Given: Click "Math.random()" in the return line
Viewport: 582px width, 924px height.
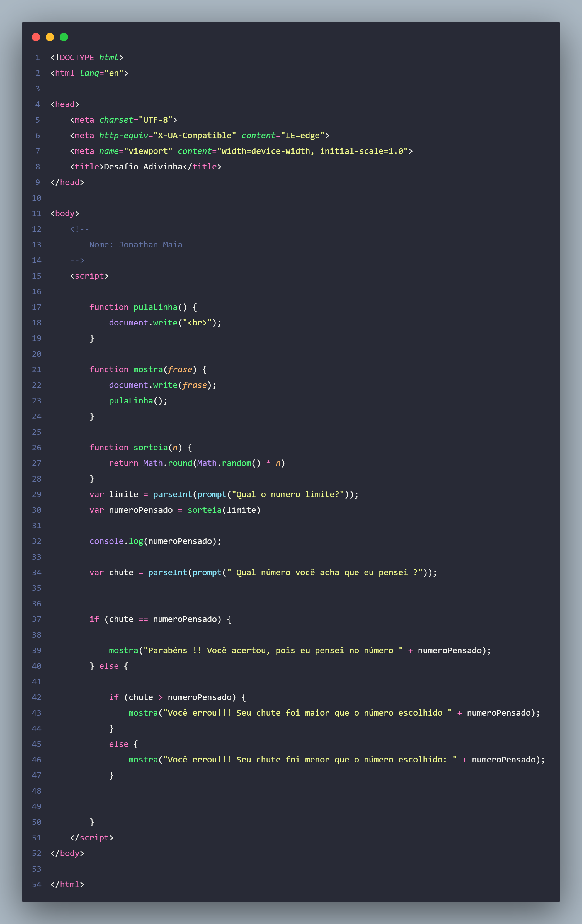Looking at the screenshot, I should click(x=229, y=463).
